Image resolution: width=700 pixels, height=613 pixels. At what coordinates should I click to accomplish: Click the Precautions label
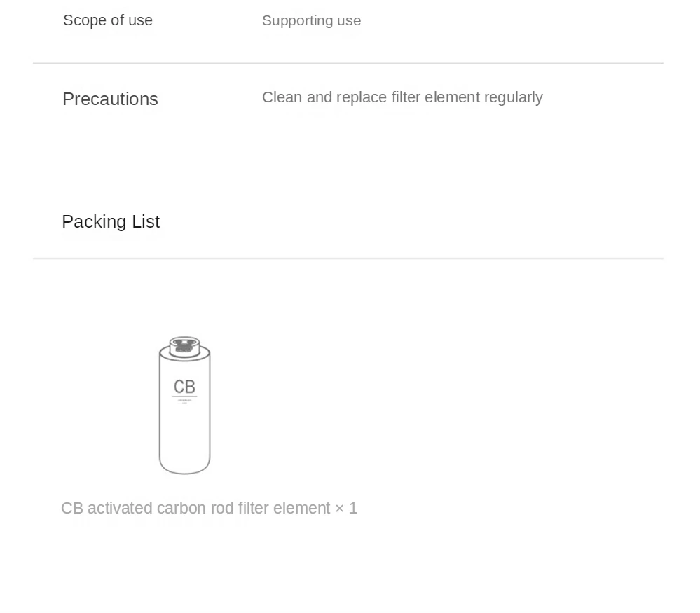pyautogui.click(x=110, y=99)
